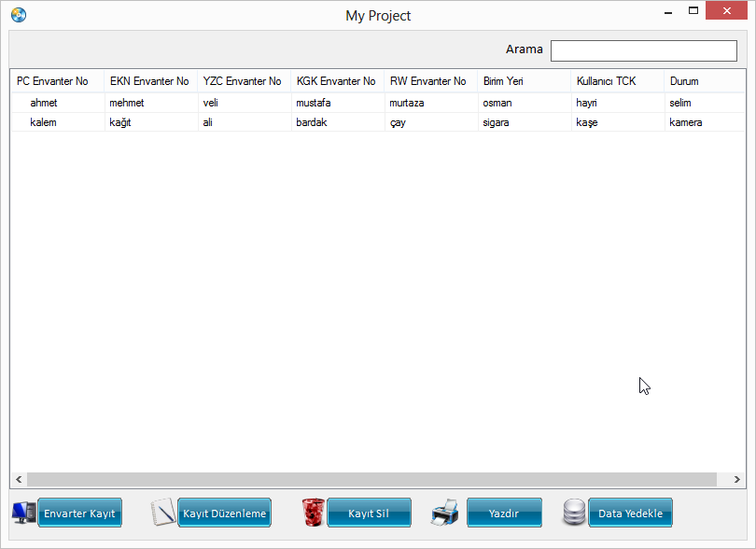Screen dimensions: 756x549
Task: Select the row starting with kalem
Action: [x=44, y=122]
